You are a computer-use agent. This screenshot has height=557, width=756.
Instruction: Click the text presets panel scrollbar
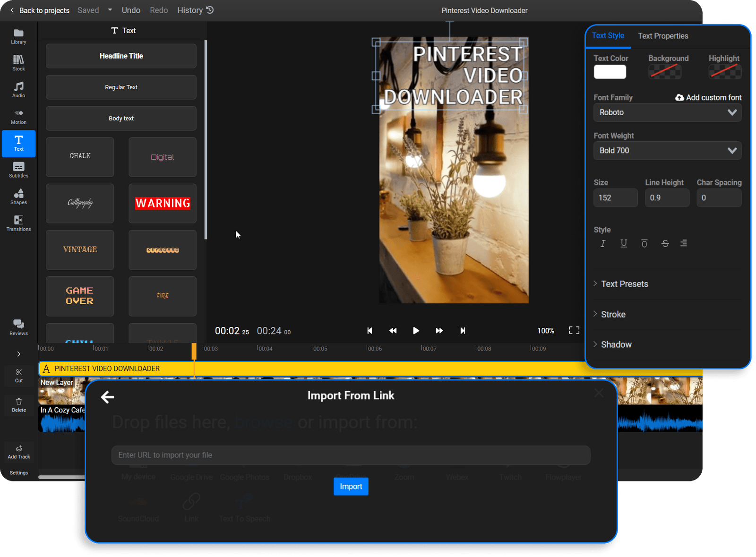pos(206,140)
